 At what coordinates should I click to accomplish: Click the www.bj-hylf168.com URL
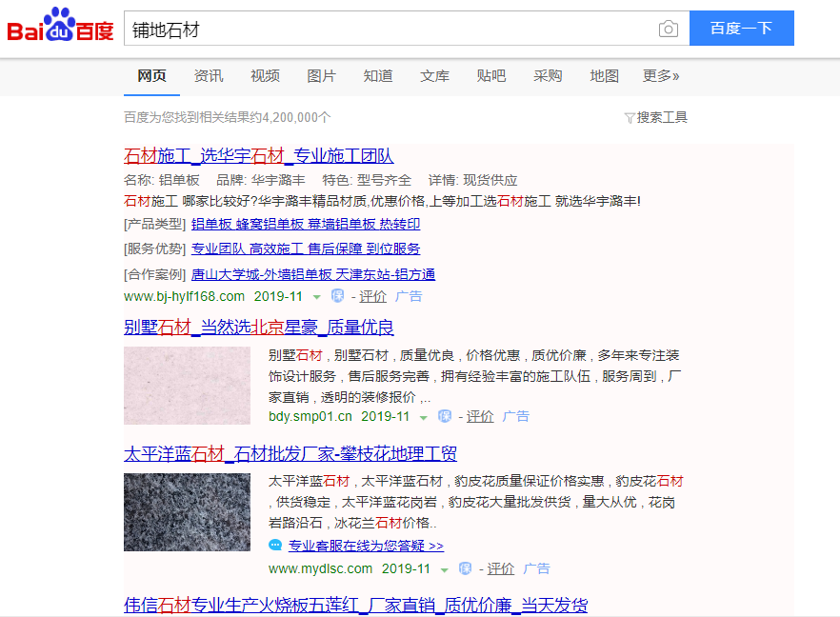[185, 296]
